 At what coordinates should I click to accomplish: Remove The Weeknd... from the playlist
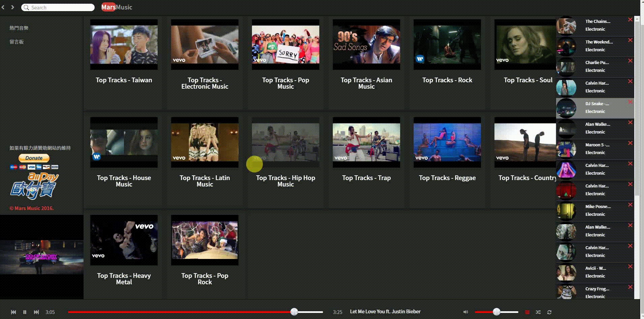click(x=630, y=40)
